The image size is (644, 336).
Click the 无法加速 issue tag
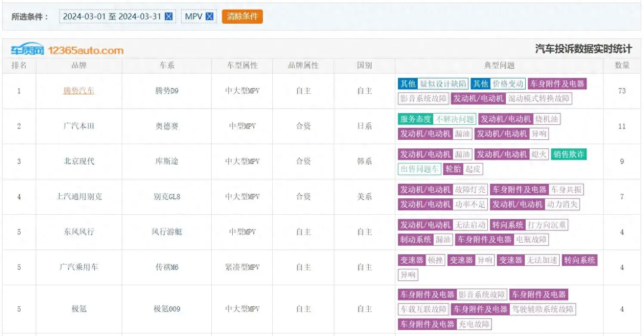point(542,260)
